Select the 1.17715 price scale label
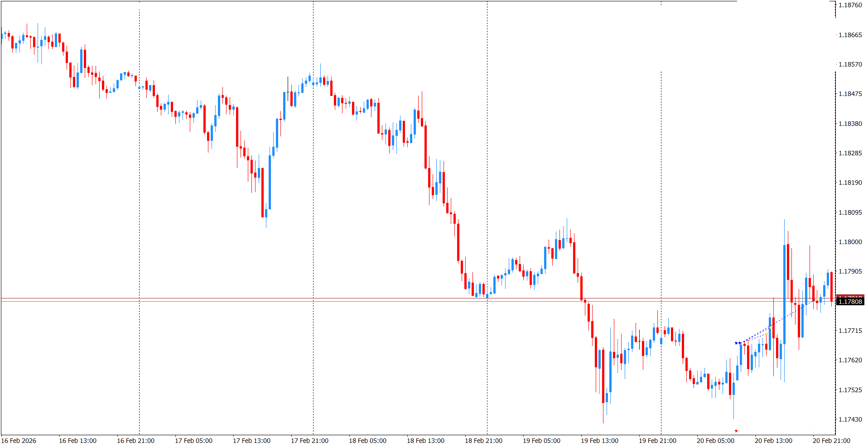This screenshot has height=447, width=868. (x=850, y=331)
